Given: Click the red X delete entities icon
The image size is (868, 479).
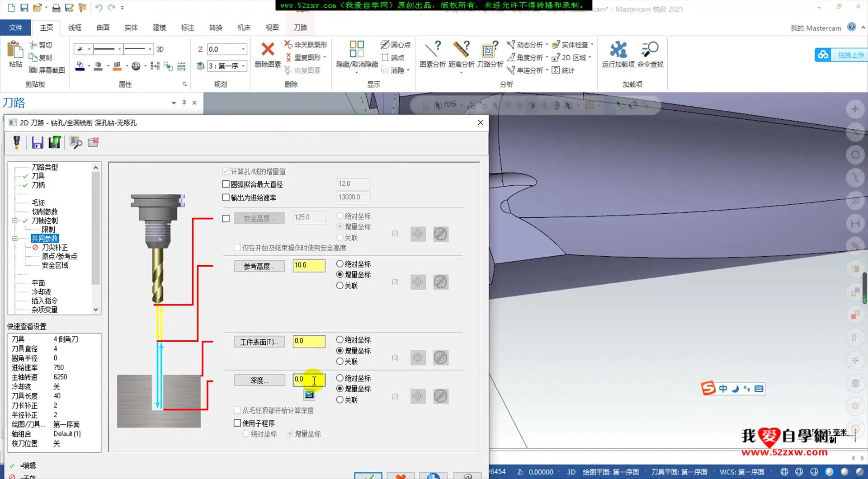Looking at the screenshot, I should 268,49.
